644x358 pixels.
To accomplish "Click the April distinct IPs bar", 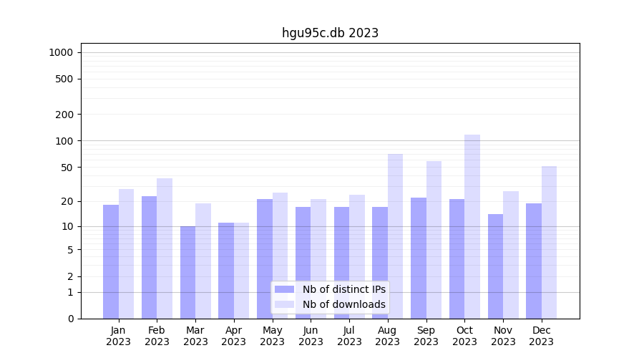I will point(226,270).
